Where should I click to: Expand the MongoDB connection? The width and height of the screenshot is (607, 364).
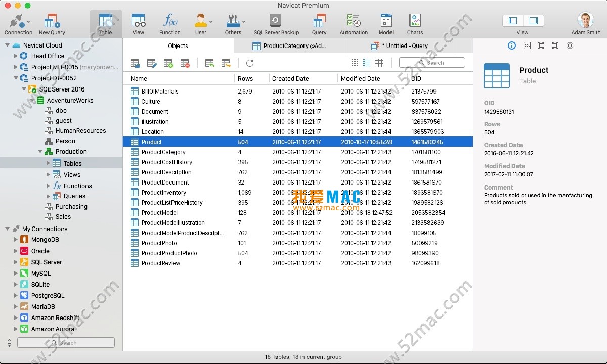tap(16, 240)
